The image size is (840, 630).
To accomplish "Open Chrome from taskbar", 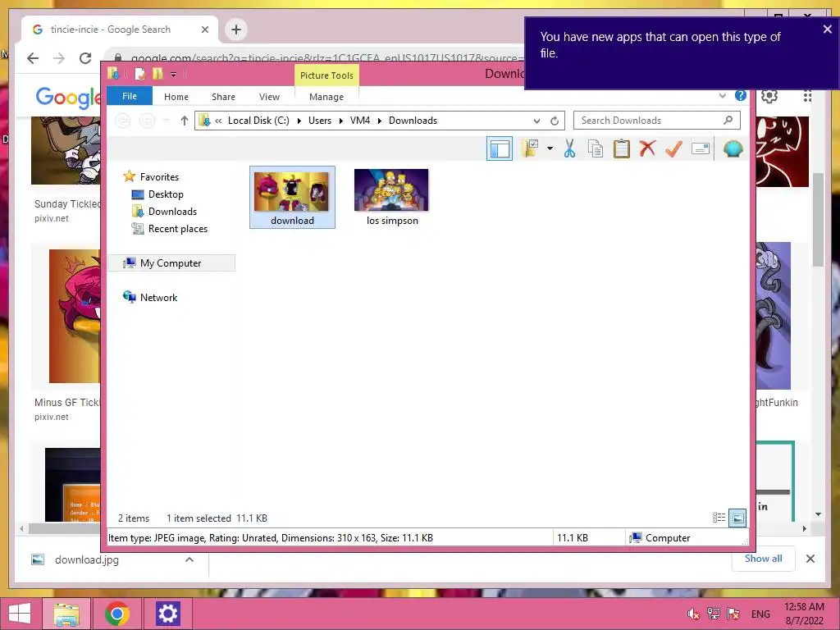I will point(116,614).
